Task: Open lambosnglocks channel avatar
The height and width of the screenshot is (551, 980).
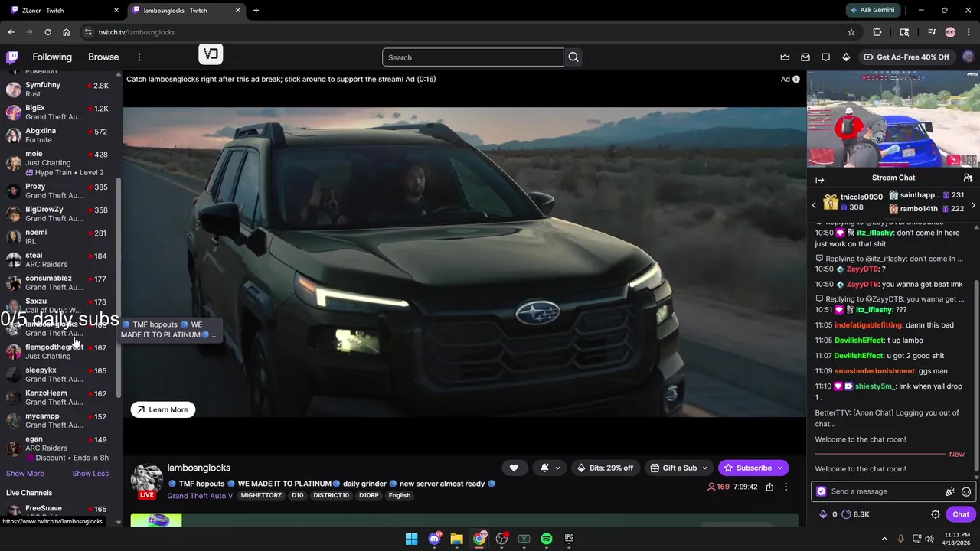Action: (x=146, y=478)
